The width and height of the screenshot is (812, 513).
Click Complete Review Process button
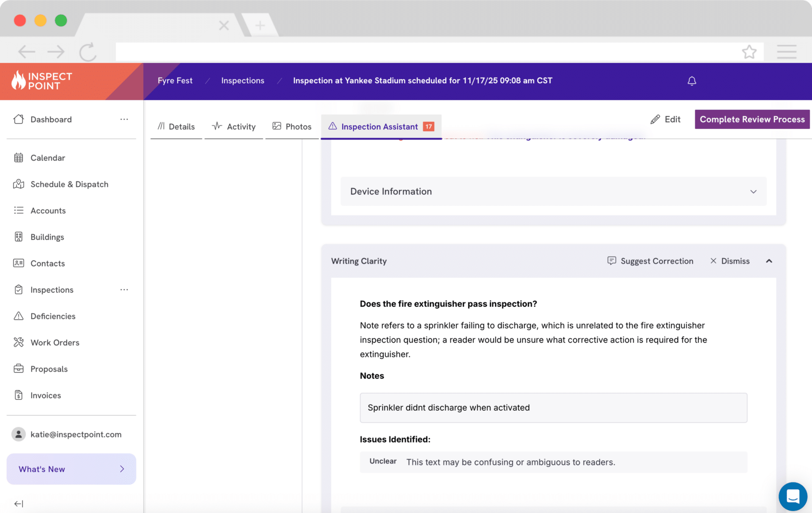(752, 120)
